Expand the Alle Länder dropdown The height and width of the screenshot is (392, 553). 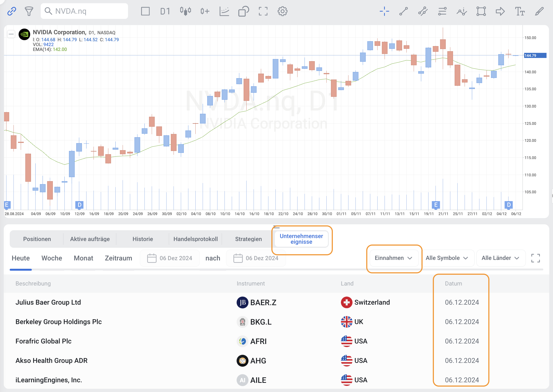(500, 258)
